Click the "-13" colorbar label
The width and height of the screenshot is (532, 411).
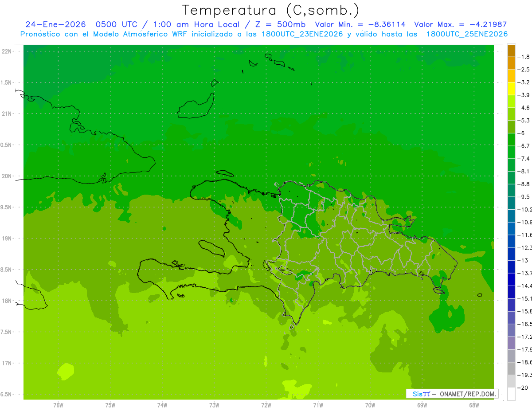pos(523,260)
